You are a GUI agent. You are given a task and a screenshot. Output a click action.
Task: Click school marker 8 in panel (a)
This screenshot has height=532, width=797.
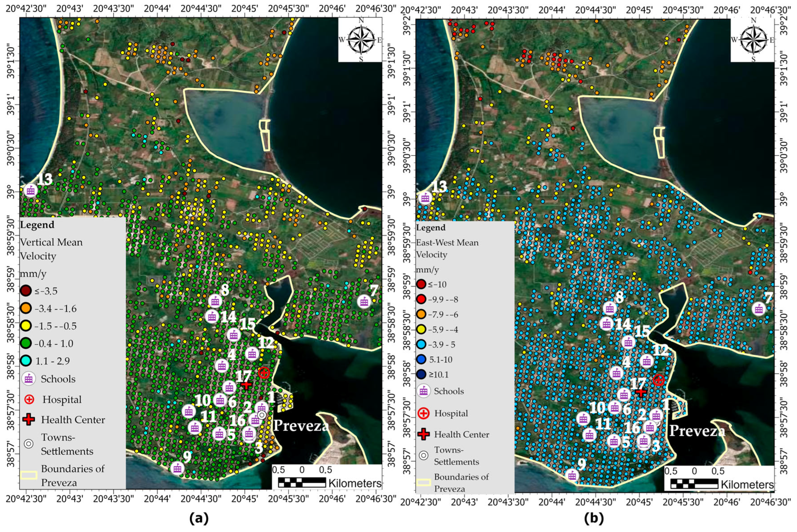[x=215, y=301]
